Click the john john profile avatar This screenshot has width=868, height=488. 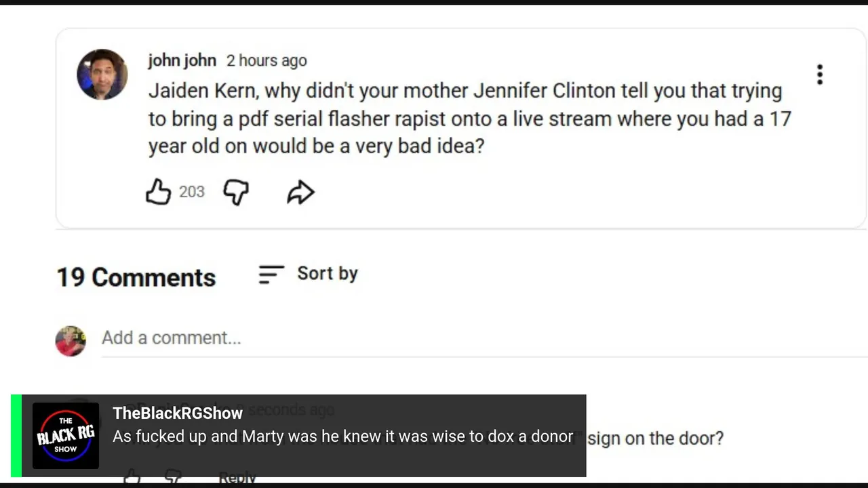tap(102, 75)
